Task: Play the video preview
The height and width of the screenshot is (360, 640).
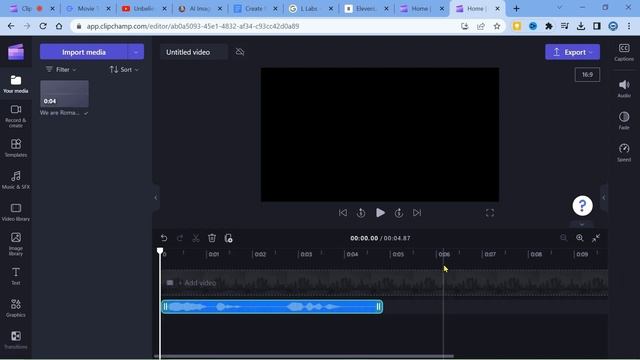Action: (380, 213)
